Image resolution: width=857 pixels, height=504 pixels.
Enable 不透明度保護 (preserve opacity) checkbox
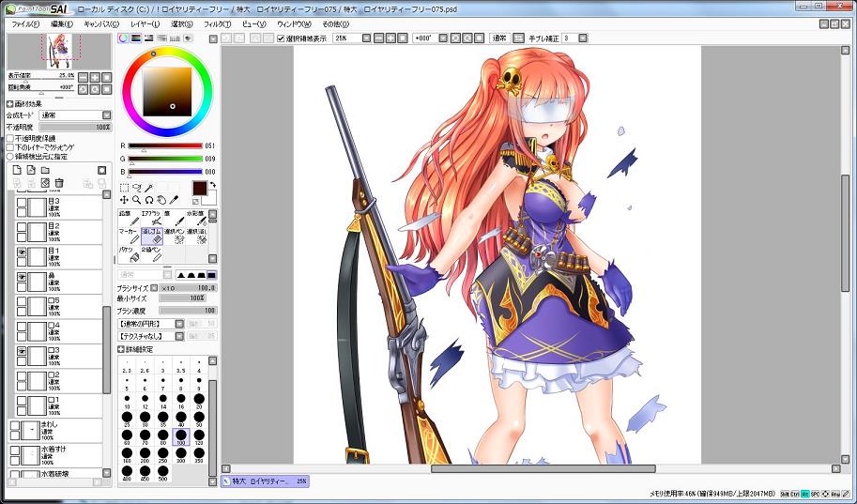pos(10,138)
